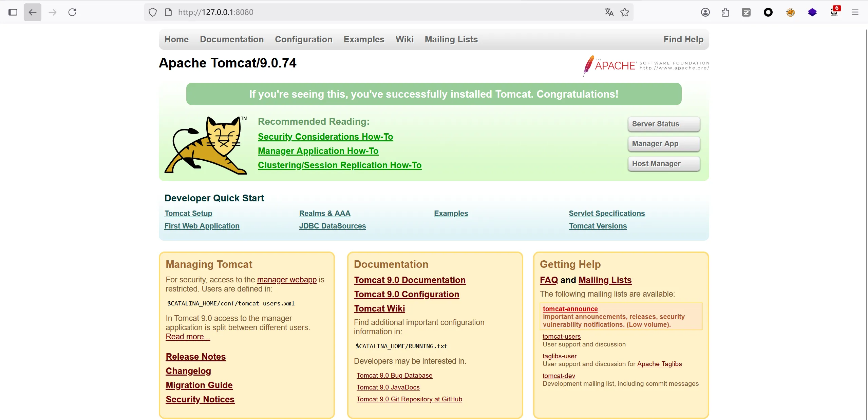Image resolution: width=868 pixels, height=420 pixels.
Task: Open the hamburger application menu
Action: 855,13
